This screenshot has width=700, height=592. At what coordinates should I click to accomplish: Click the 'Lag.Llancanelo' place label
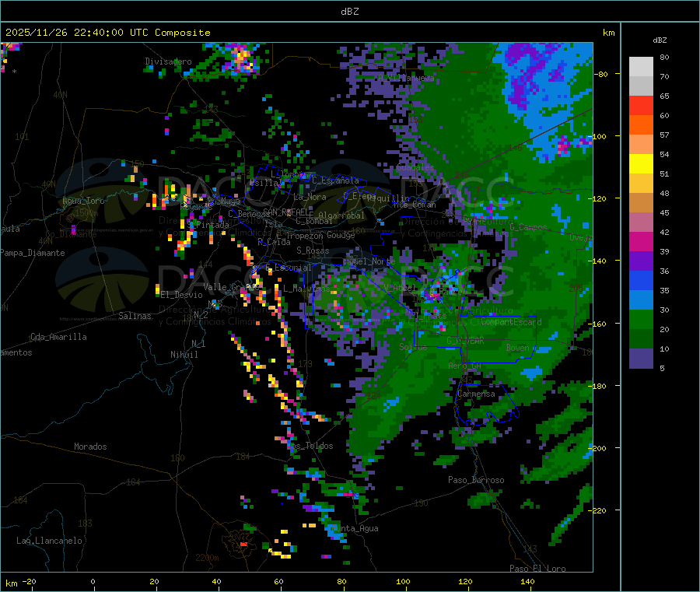[x=50, y=541]
